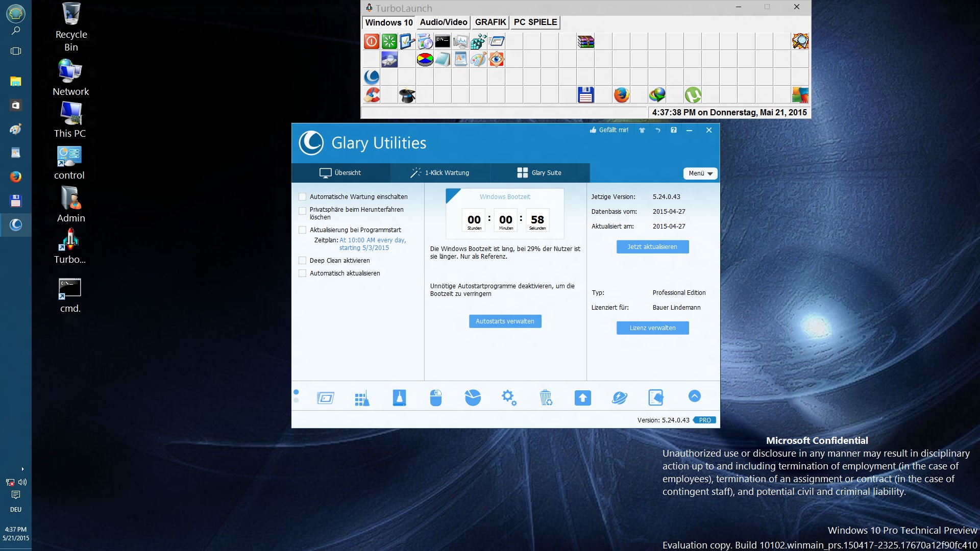Enable Automatische Wartung einschalten checkbox
Image resolution: width=980 pixels, height=551 pixels.
tap(303, 197)
